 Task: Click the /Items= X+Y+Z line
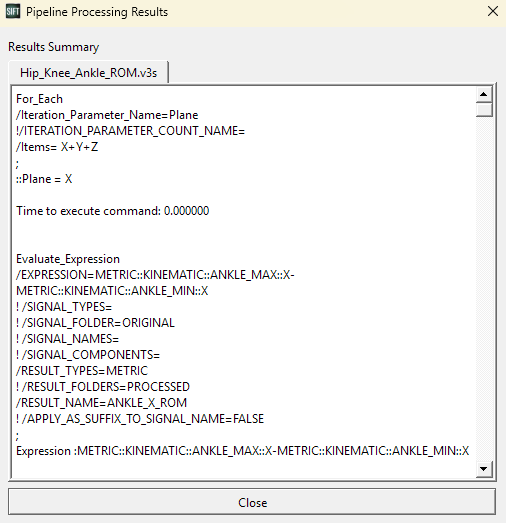point(57,147)
